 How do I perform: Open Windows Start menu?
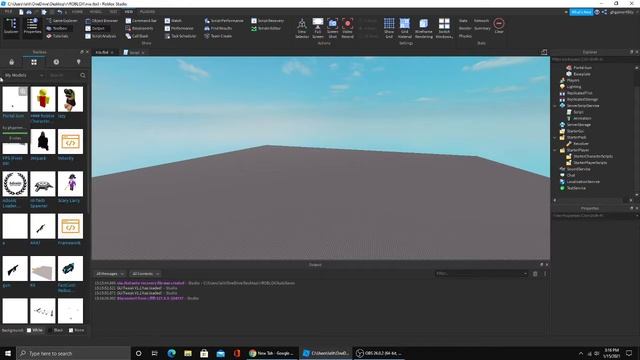tap(8, 353)
